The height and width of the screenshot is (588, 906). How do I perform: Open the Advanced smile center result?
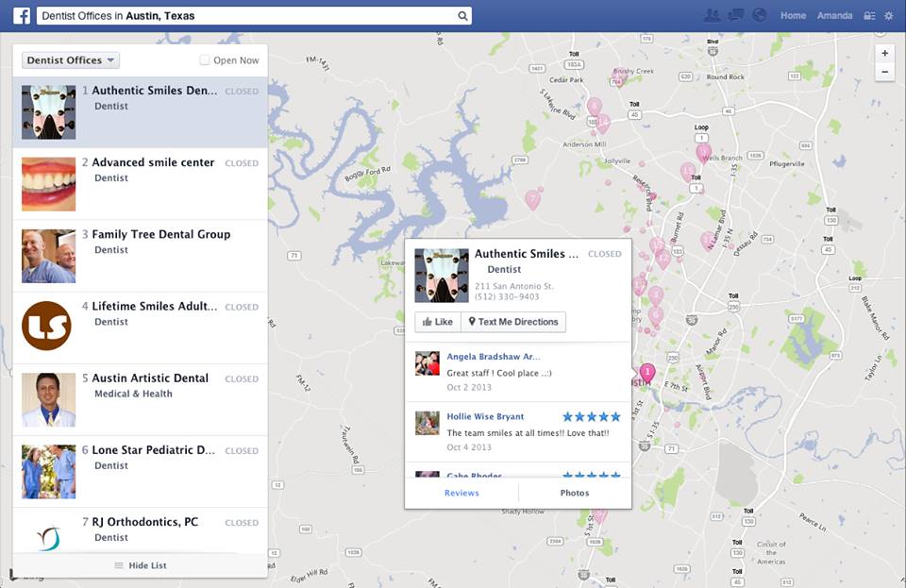pyautogui.click(x=141, y=184)
